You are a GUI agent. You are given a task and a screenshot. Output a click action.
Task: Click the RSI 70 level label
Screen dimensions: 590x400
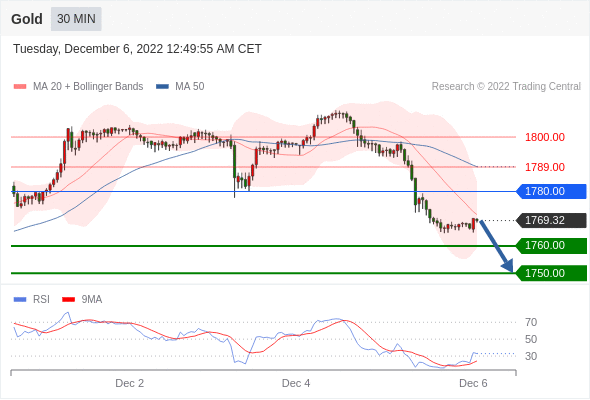[531, 322]
